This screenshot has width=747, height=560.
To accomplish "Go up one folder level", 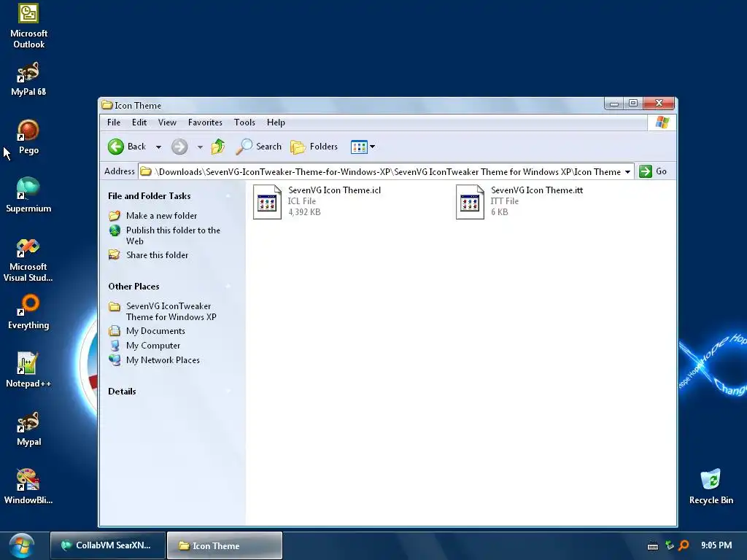I will pos(218,147).
